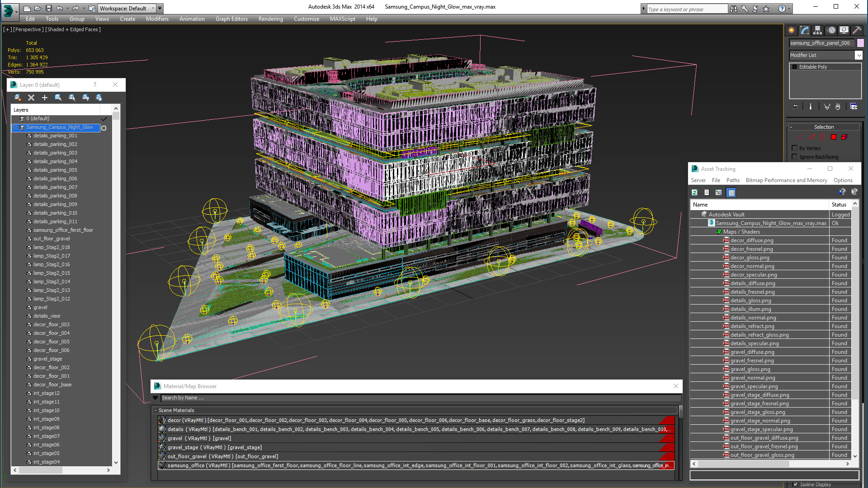The width and height of the screenshot is (868, 488).
Task: Enable the Ignore Backfacing checkbox
Action: click(x=795, y=157)
